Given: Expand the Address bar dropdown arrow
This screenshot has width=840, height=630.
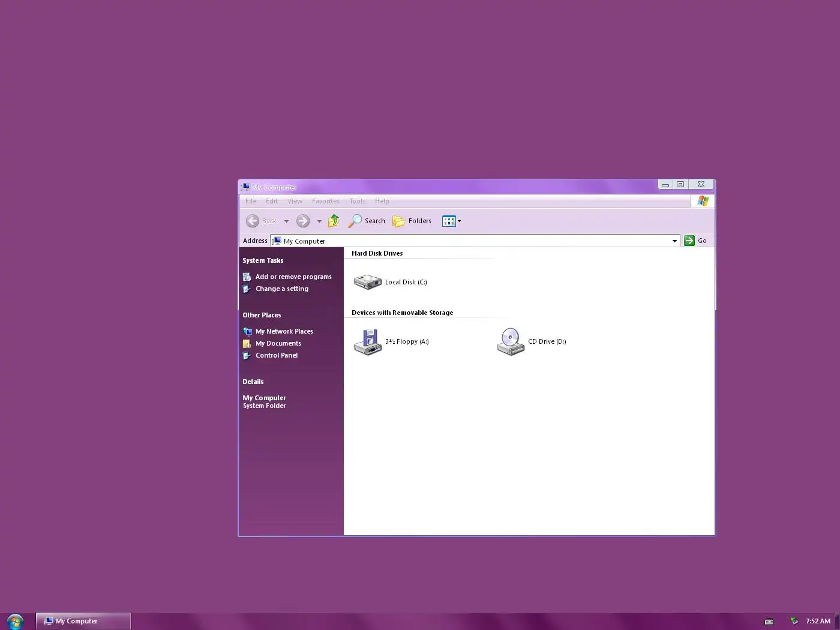Looking at the screenshot, I should (x=674, y=241).
